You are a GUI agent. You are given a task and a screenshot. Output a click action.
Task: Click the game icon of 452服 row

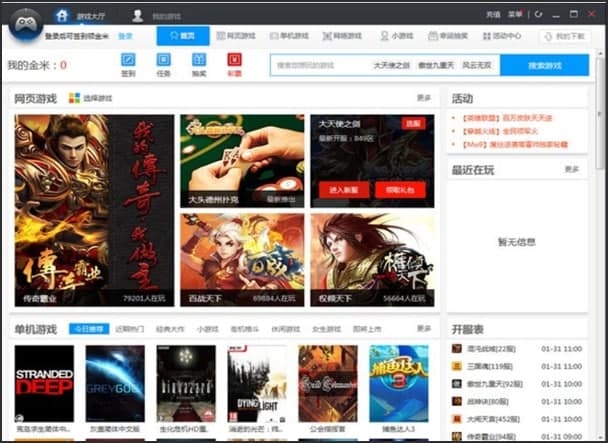coord(457,419)
